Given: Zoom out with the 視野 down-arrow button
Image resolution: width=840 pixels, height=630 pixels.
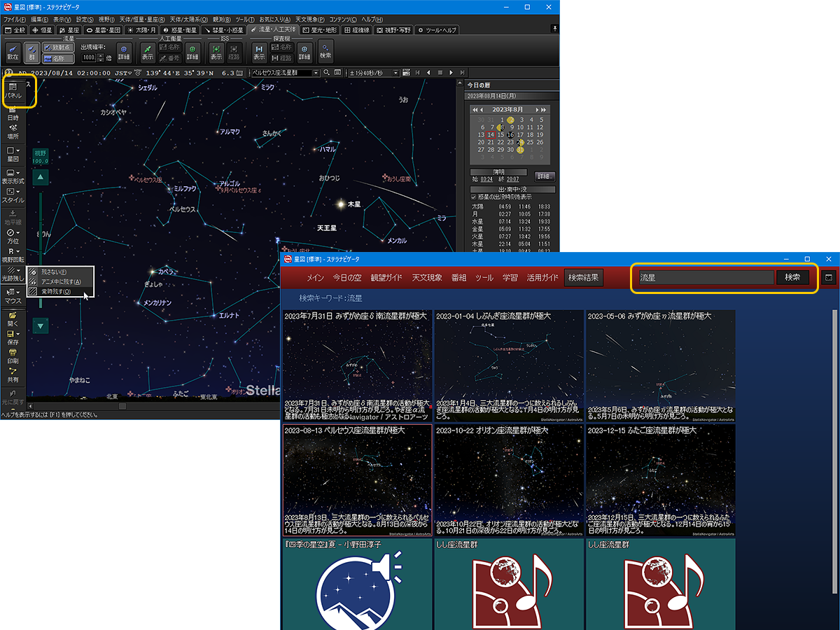Looking at the screenshot, I should point(41,325).
